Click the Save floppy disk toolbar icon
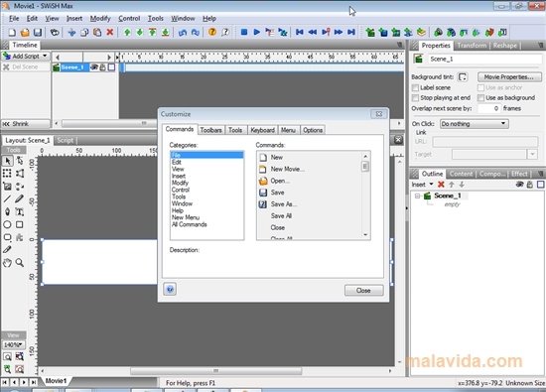This screenshot has width=546, height=392. 38,33
